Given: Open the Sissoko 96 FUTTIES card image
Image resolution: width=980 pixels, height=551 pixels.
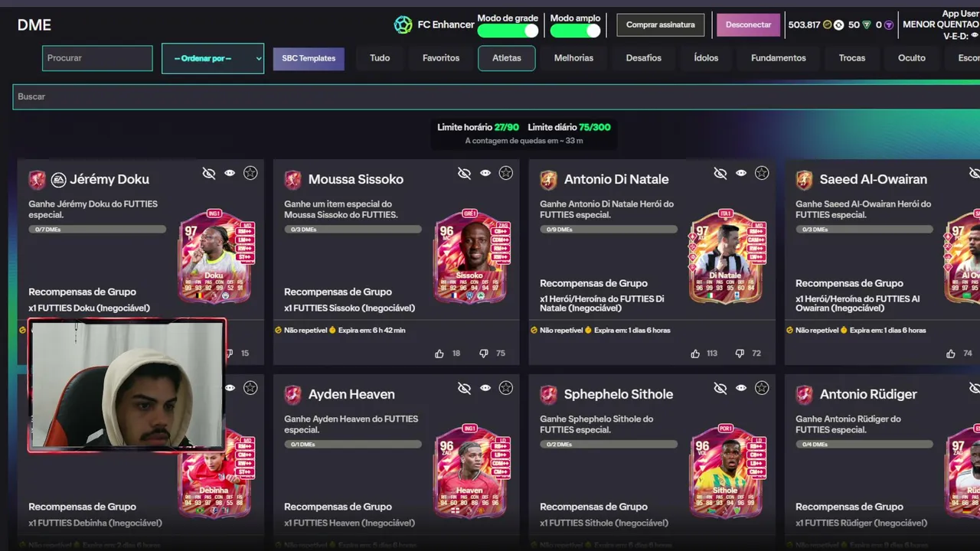Looking at the screenshot, I should (x=471, y=256).
